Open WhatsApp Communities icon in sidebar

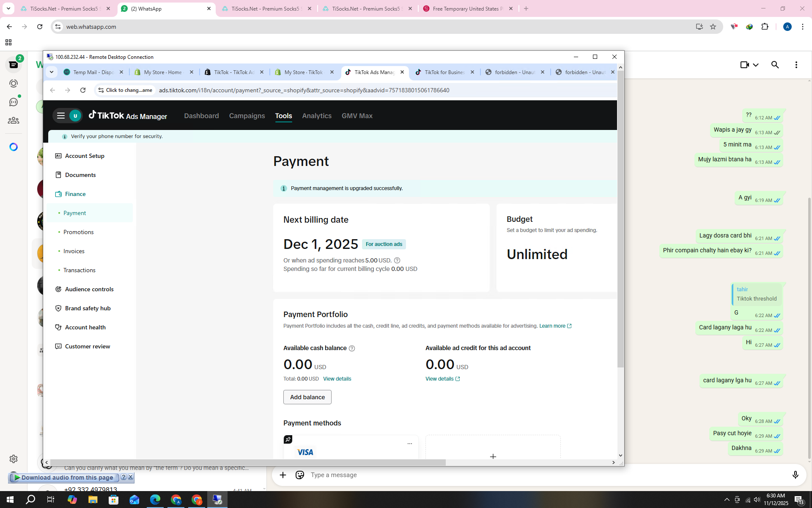tap(14, 121)
